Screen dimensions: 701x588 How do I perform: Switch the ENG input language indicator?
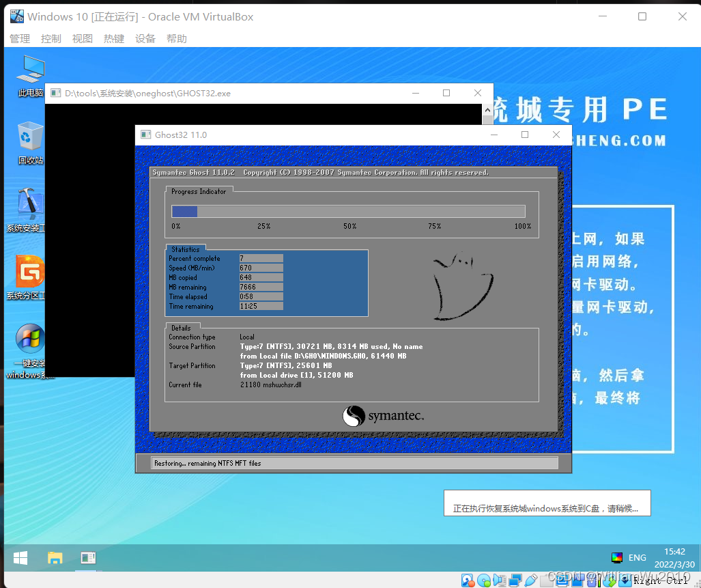[637, 557]
